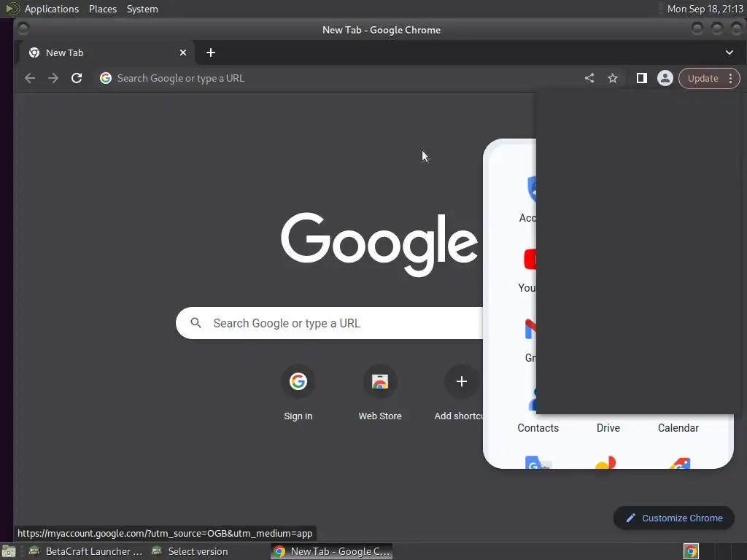Open the Web Store shortcut

tap(379, 393)
